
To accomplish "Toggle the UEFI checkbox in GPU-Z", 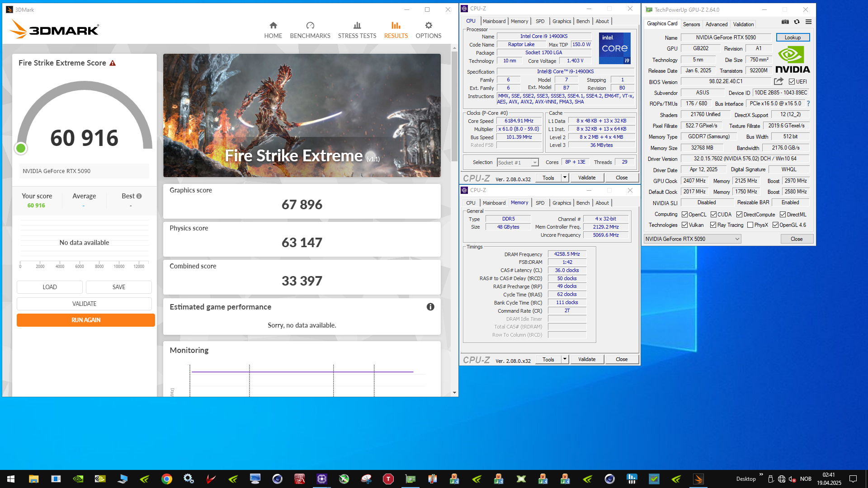I will point(792,82).
